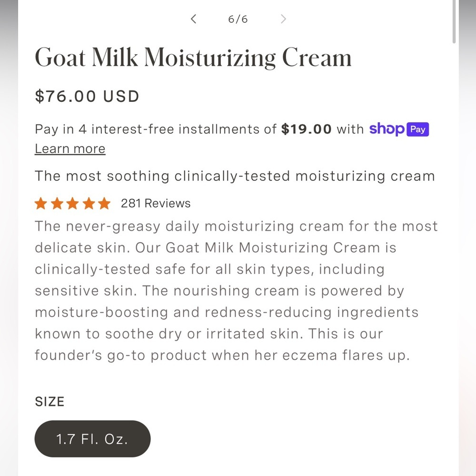Viewport: 476px width, 476px height.
Task: Click the third star in the rating
Action: pos(72,203)
